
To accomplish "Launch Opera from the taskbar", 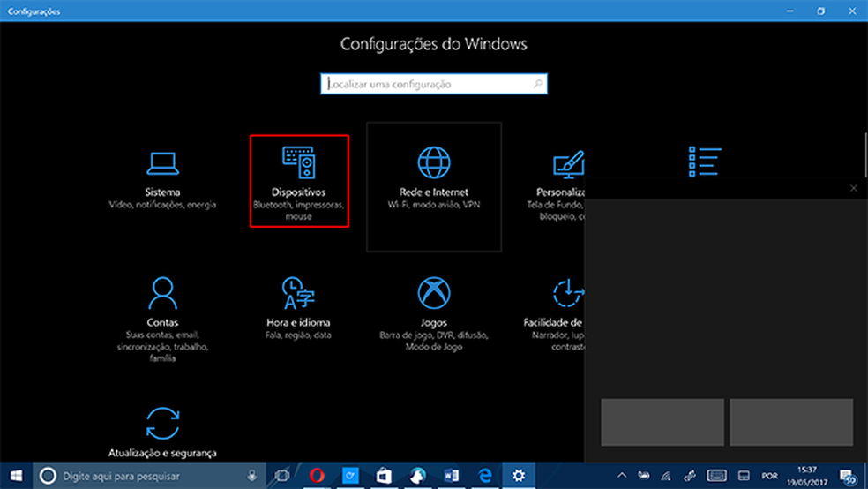I will (x=317, y=476).
